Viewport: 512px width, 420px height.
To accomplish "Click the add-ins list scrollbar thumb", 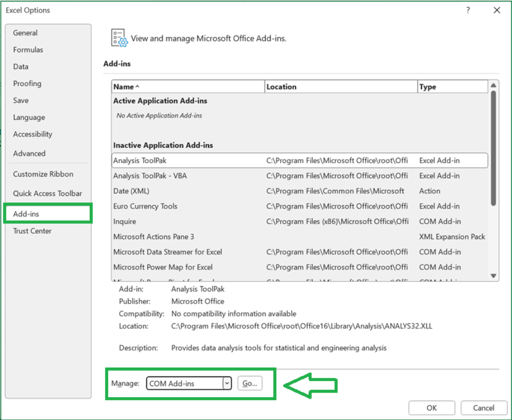I will click(x=493, y=148).
